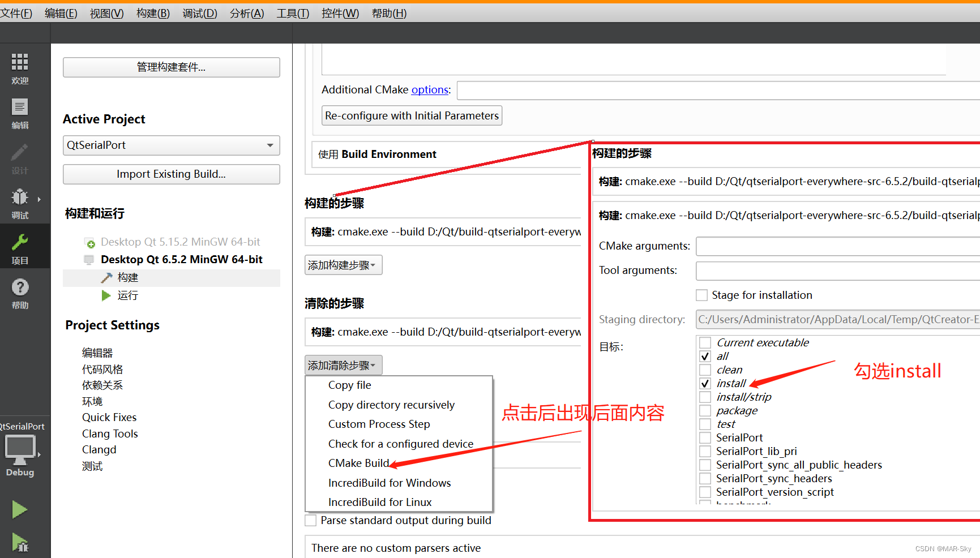Open the 编辑器 project setting

click(97, 353)
